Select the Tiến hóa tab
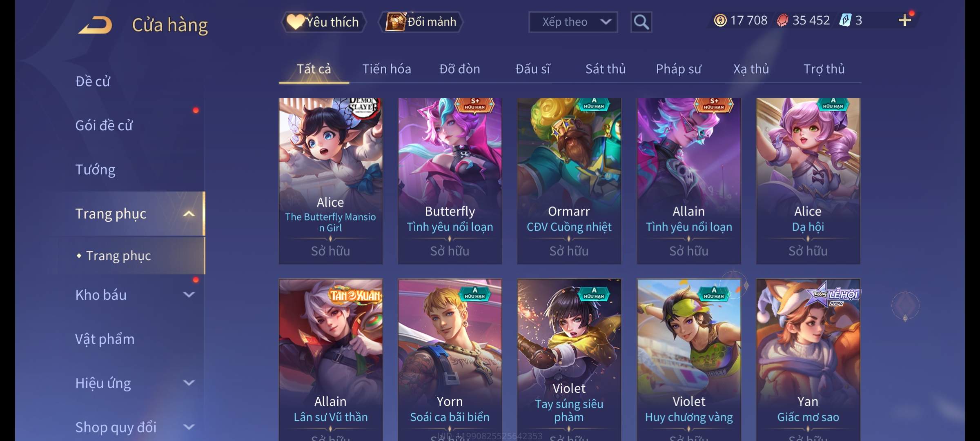 coord(386,69)
